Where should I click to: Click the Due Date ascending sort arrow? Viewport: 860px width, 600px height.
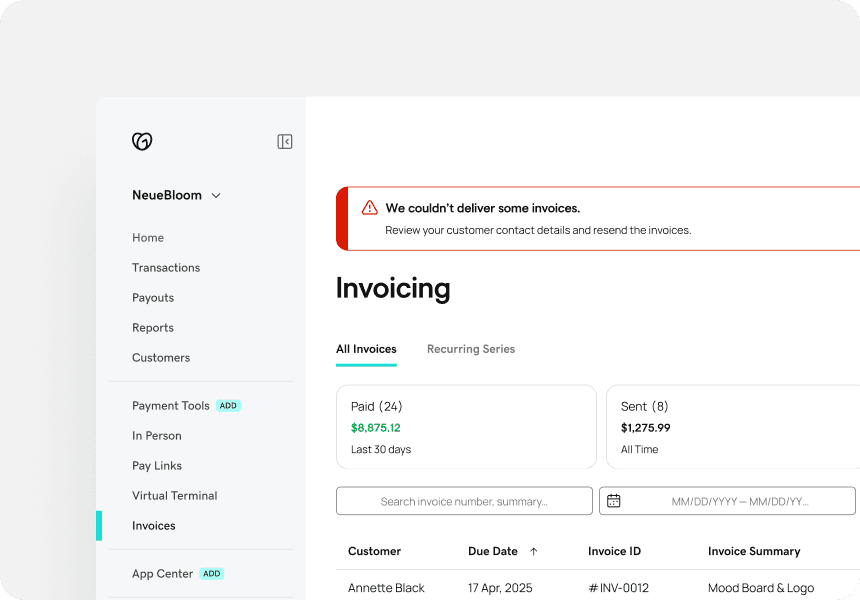(x=534, y=552)
